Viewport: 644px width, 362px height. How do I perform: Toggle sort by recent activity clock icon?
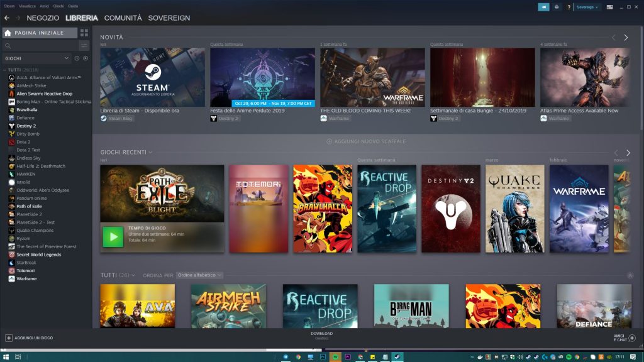pos(77,58)
